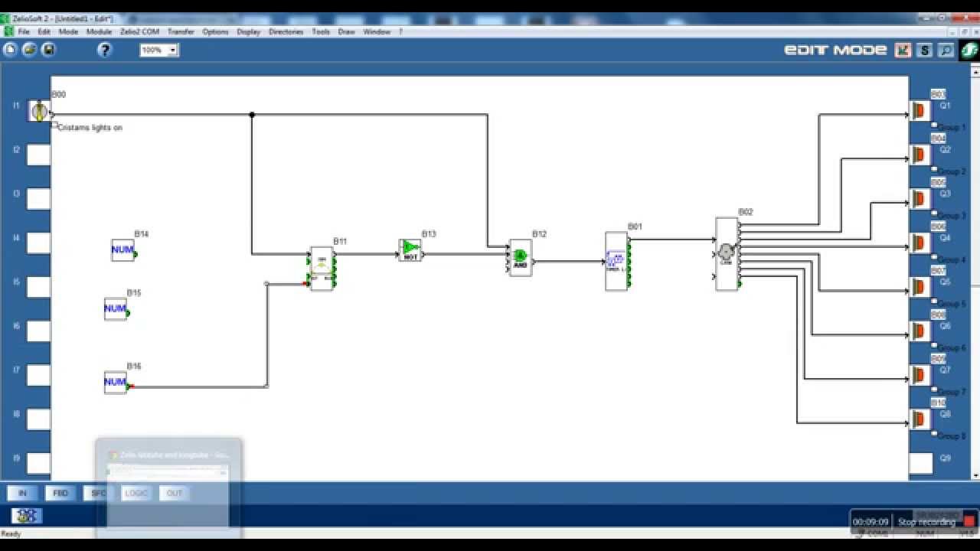Viewport: 980px width, 551px height.
Task: Select the Q1 output block B03
Action: coord(920,111)
